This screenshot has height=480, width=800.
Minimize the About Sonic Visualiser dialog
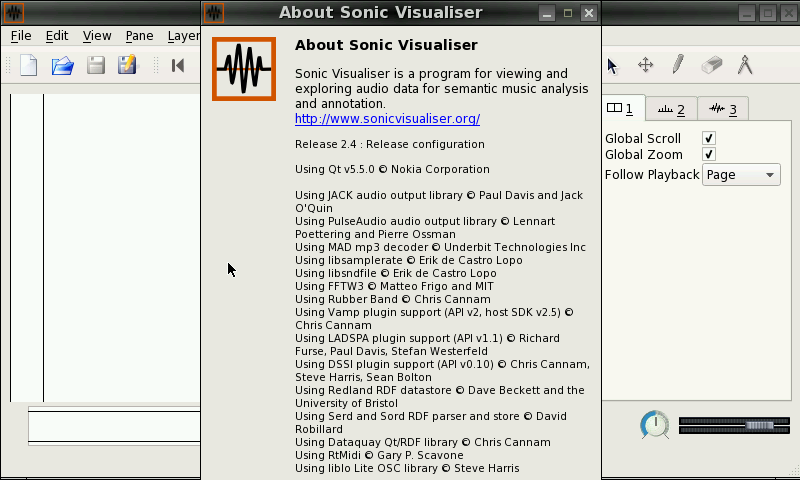tap(547, 13)
